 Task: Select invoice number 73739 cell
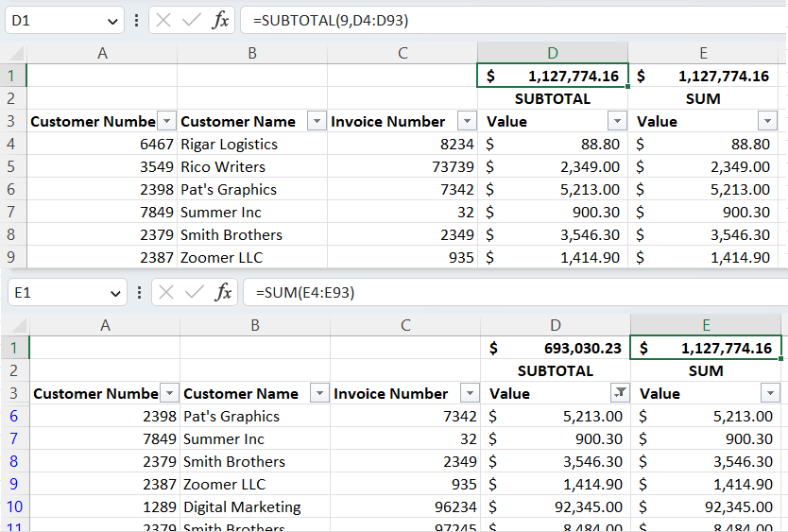(403, 166)
